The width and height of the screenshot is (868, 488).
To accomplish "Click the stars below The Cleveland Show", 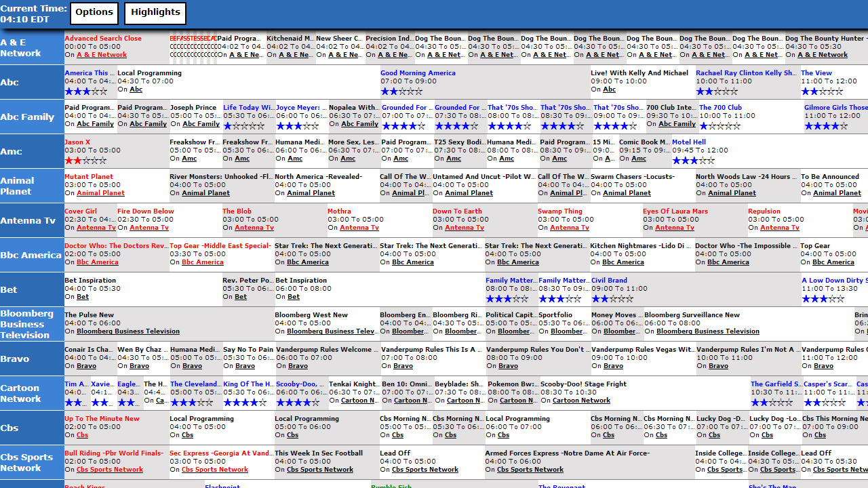I will (191, 403).
